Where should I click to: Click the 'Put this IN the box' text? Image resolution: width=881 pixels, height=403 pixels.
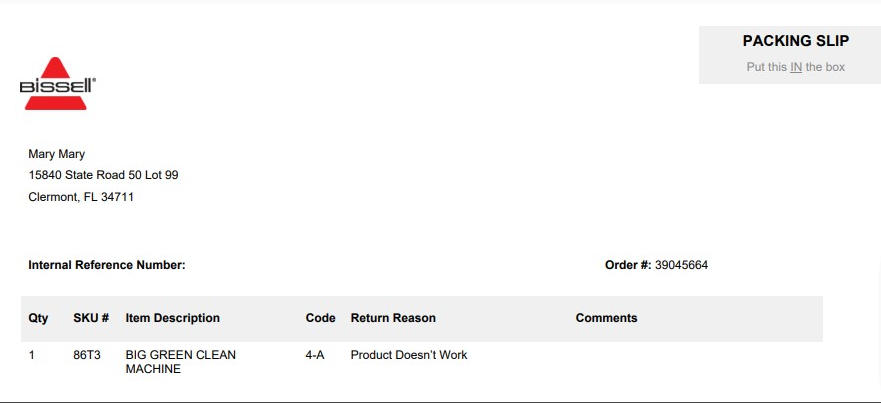796,67
